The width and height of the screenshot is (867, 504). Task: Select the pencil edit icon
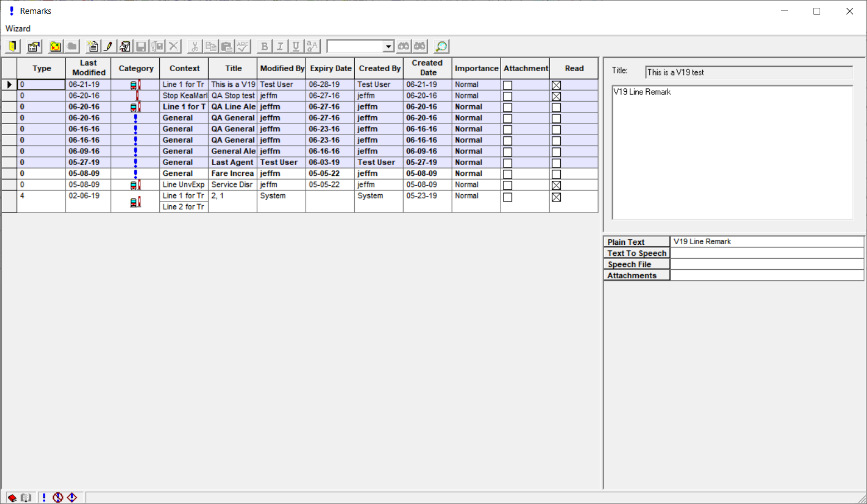click(109, 46)
